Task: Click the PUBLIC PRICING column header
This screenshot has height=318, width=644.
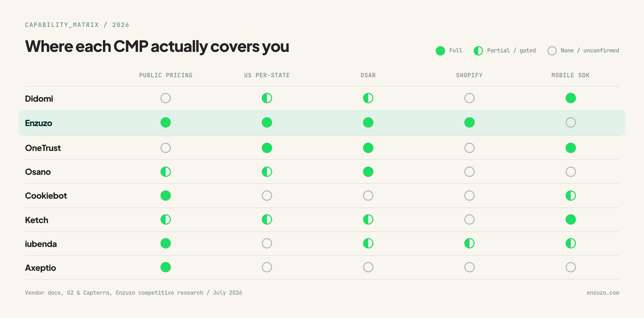Action: [166, 75]
